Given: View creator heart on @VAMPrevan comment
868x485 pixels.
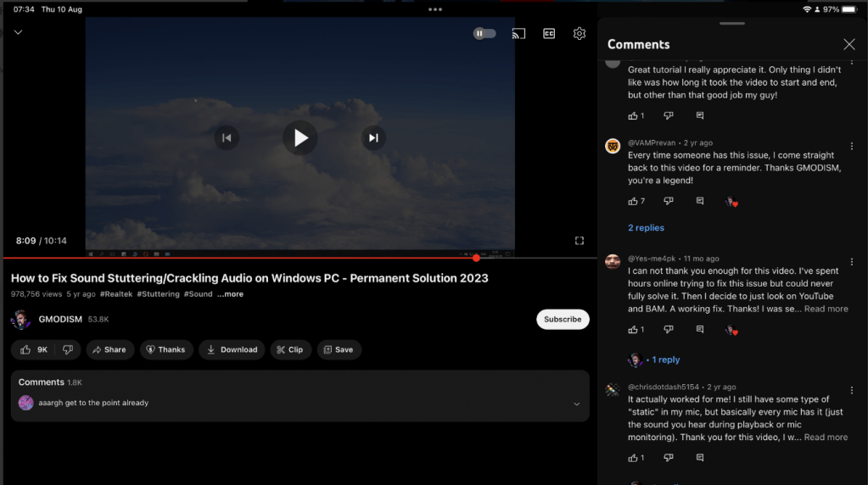Looking at the screenshot, I should (x=731, y=201).
